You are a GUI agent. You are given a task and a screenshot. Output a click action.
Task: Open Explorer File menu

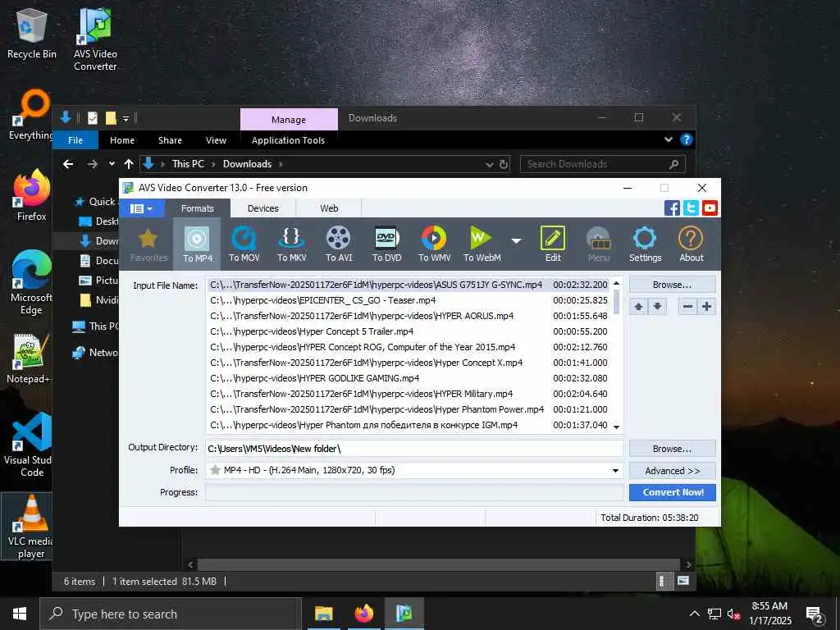tap(75, 140)
